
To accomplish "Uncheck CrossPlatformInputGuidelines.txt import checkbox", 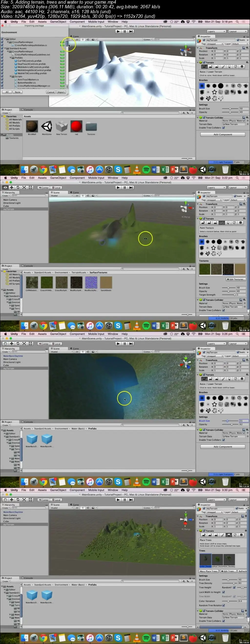I will point(2,54).
